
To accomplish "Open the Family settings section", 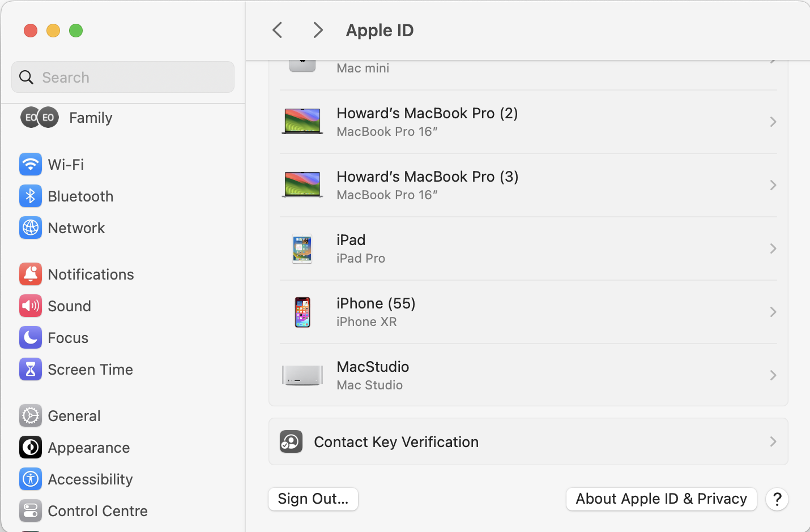I will (x=91, y=118).
